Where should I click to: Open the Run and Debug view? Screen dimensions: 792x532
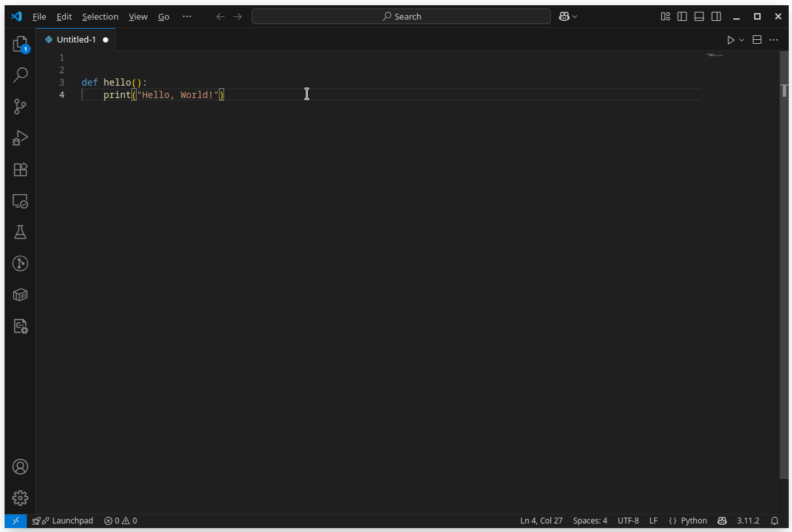pos(20,138)
